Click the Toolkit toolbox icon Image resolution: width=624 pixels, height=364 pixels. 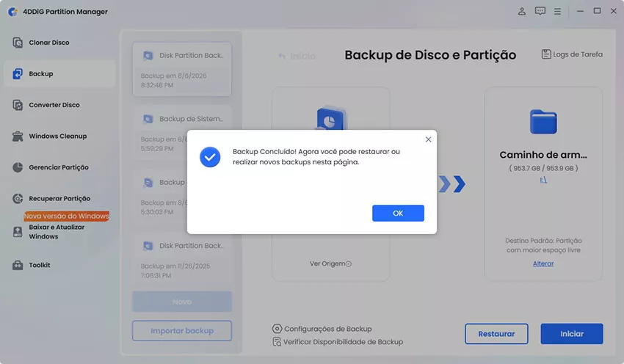(18, 265)
